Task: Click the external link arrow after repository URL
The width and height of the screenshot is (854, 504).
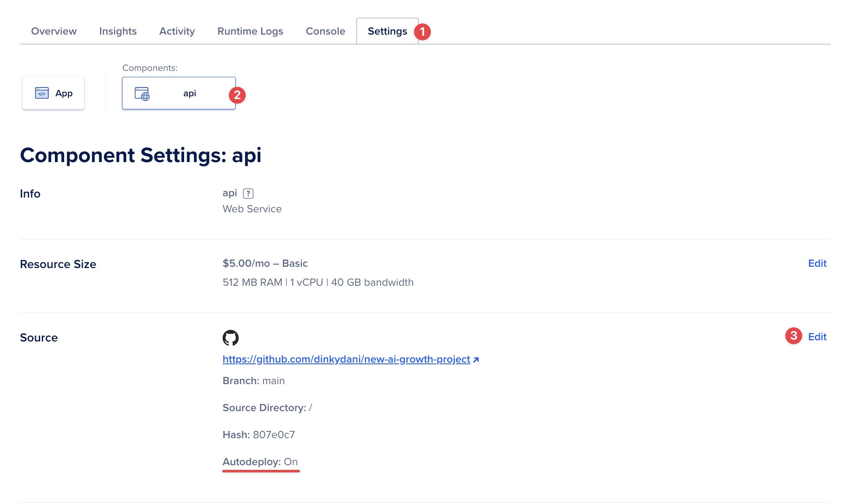Action: [476, 360]
